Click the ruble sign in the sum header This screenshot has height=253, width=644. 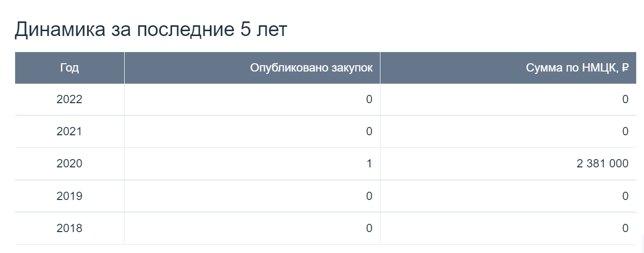625,68
